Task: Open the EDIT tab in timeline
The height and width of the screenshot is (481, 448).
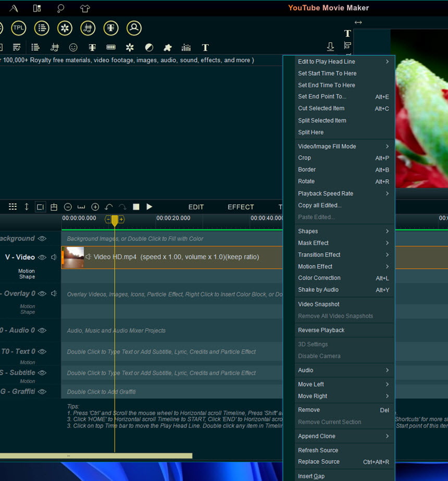Action: [196, 207]
